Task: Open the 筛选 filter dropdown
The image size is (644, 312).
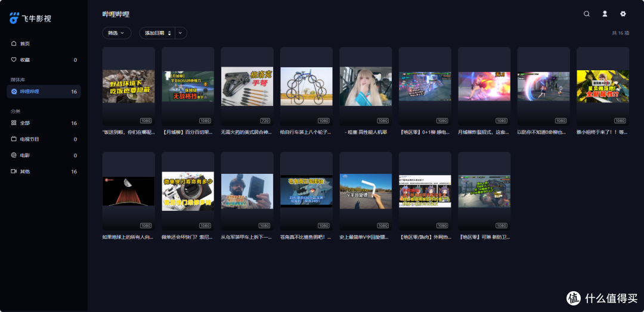Action: tap(117, 33)
